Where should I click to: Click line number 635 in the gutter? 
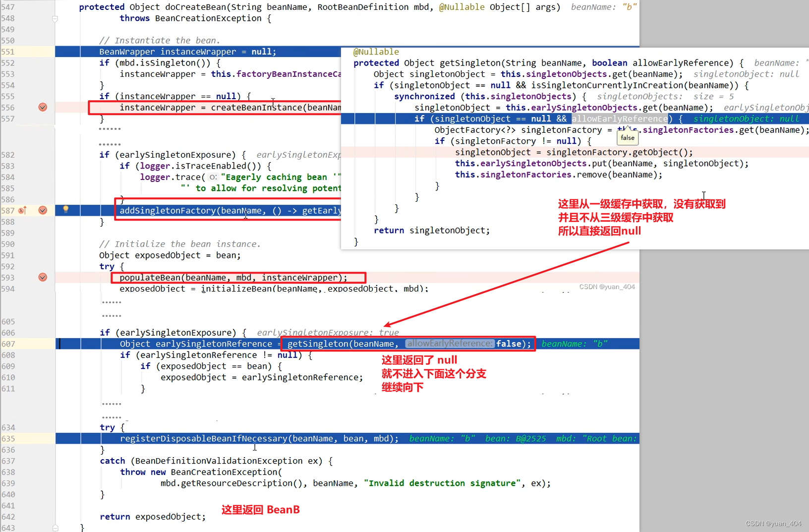[x=8, y=439]
